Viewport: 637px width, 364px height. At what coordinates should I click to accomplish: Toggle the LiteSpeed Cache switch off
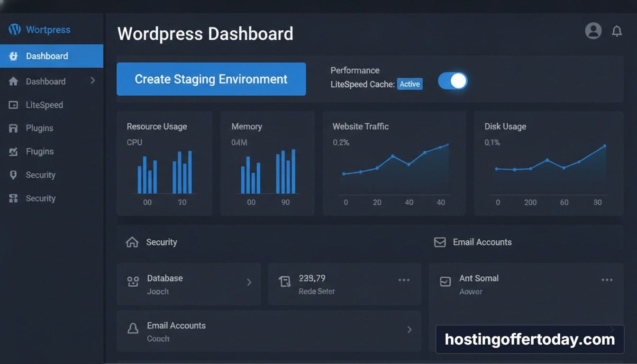[453, 81]
